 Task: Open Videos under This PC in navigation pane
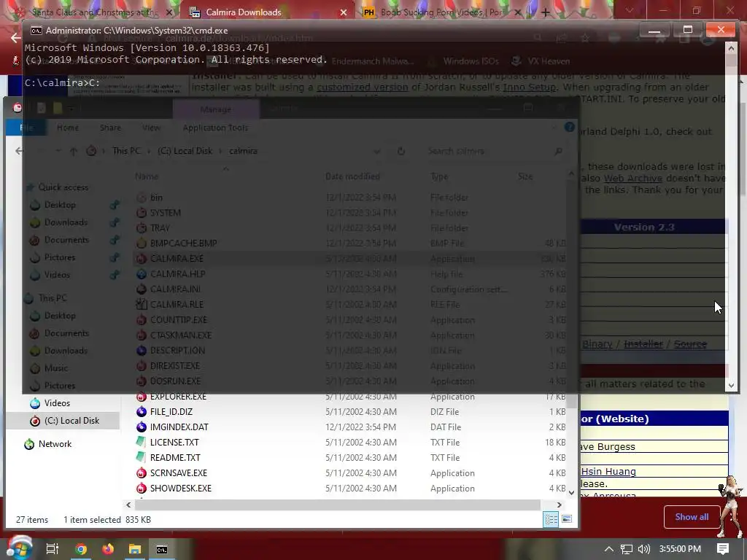coord(57,403)
